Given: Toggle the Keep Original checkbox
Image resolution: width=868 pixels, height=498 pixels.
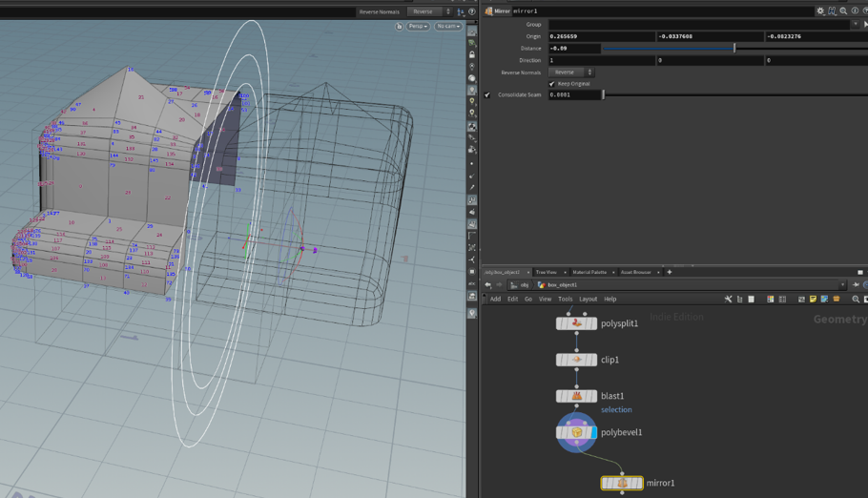Looking at the screenshot, I should coord(552,84).
